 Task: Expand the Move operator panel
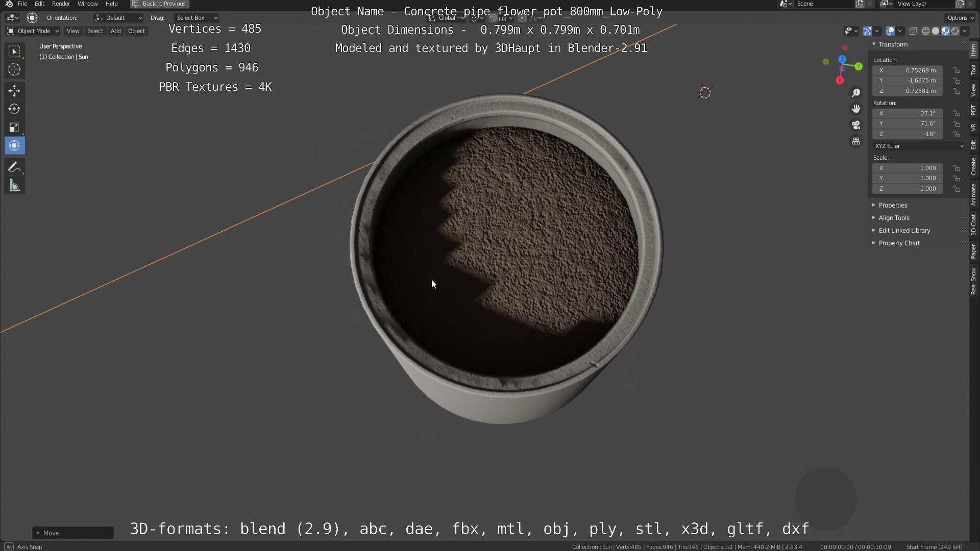pyautogui.click(x=73, y=533)
